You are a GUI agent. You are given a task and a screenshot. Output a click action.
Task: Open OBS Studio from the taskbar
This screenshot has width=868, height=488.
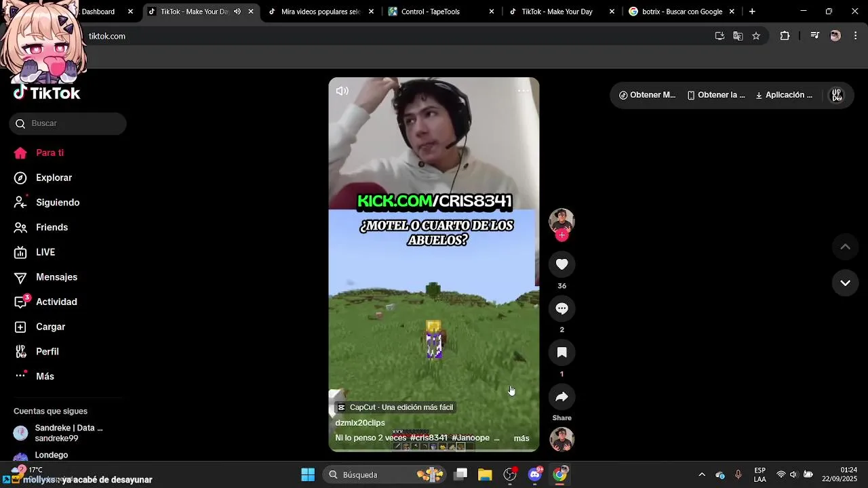pyautogui.click(x=510, y=474)
